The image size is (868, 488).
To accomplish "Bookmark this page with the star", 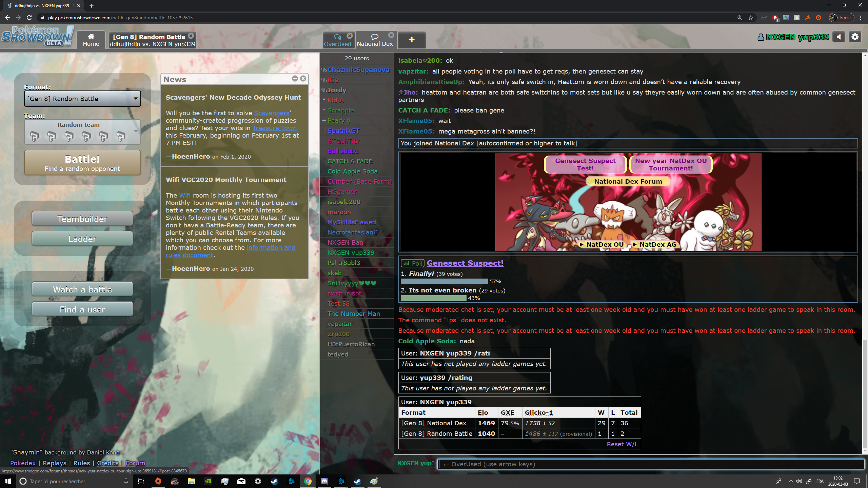I will click(751, 18).
